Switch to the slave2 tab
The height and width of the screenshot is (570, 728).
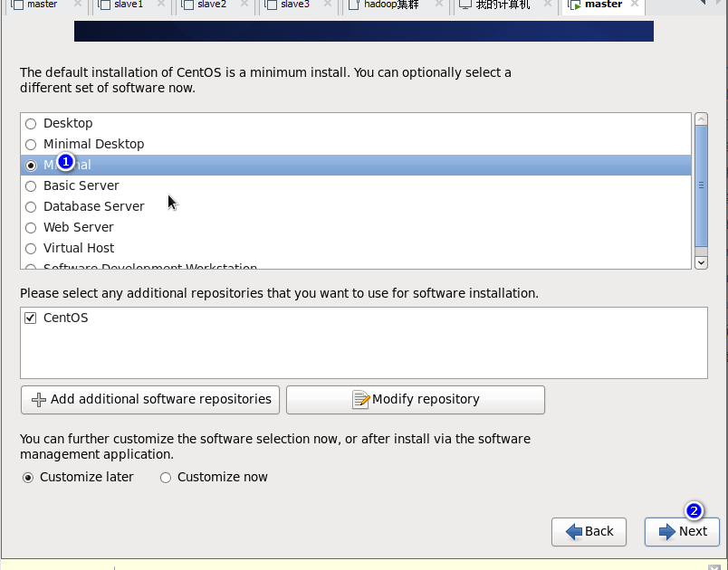212,5
